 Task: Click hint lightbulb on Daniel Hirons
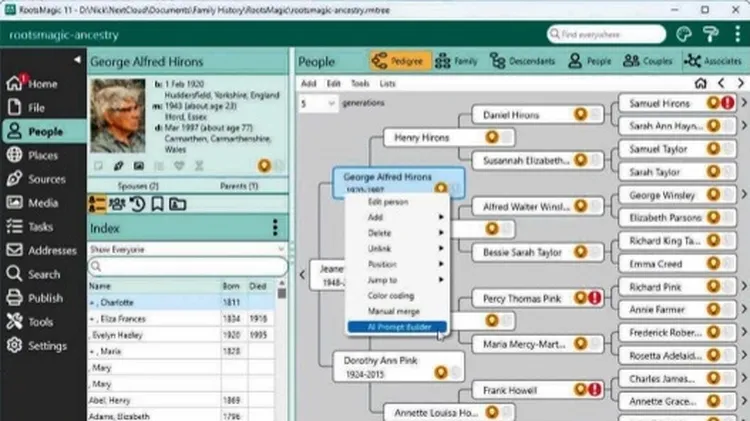(x=579, y=115)
